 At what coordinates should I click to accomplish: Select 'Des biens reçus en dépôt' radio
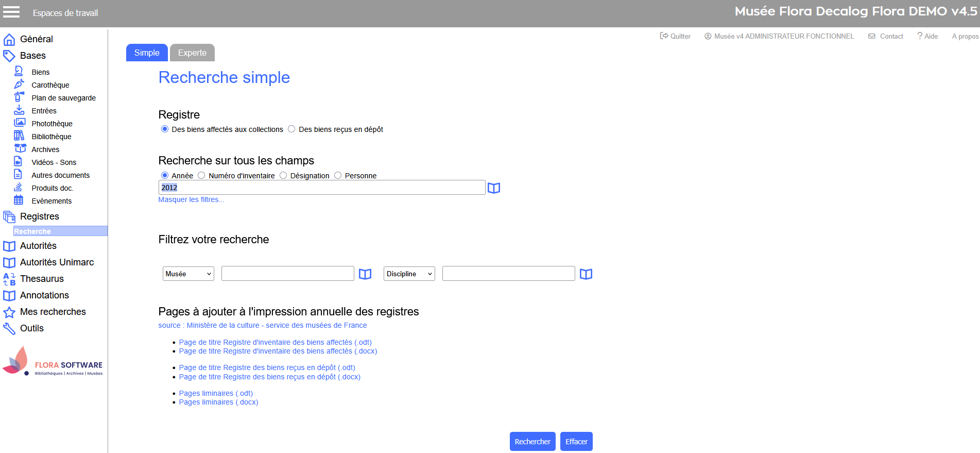[291, 129]
